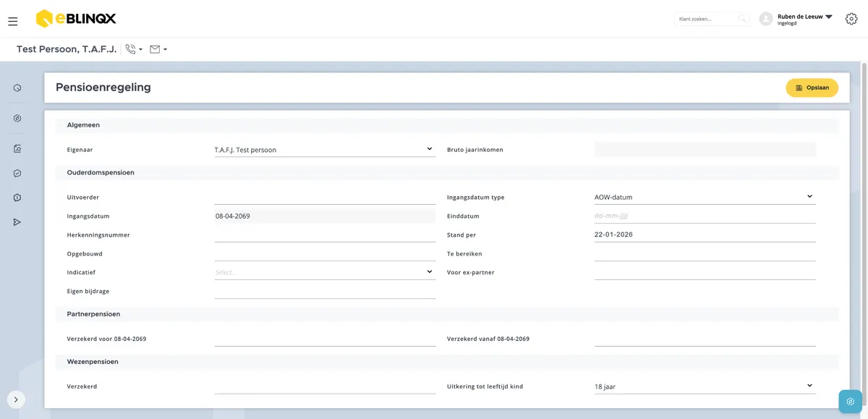Click the plain hexagon sidebar icon
868x419 pixels.
click(x=17, y=88)
